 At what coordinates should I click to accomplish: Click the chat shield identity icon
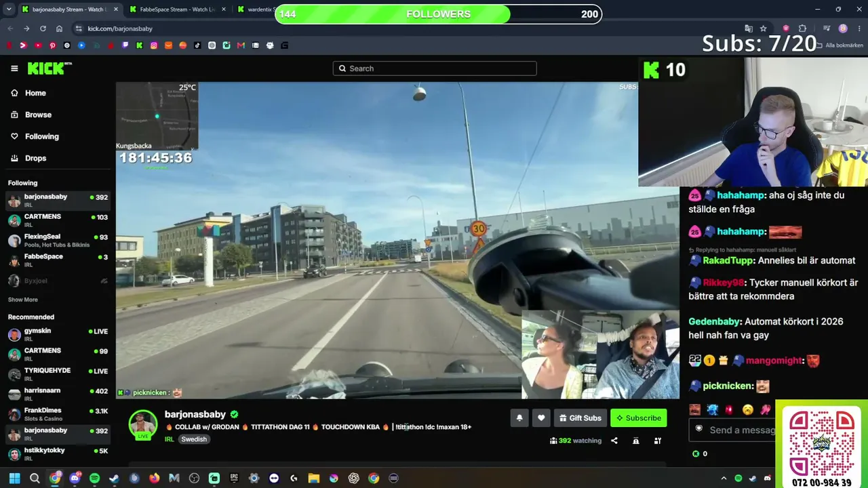(x=700, y=430)
